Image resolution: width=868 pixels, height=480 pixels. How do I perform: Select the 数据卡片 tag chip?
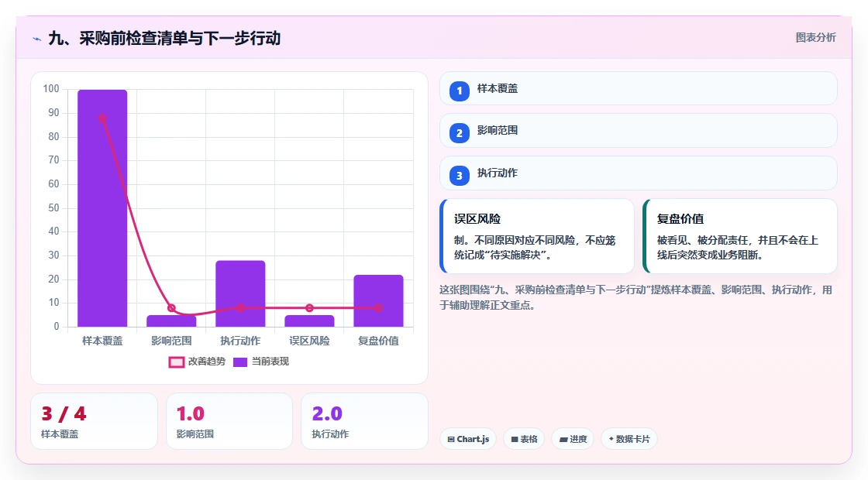629,439
